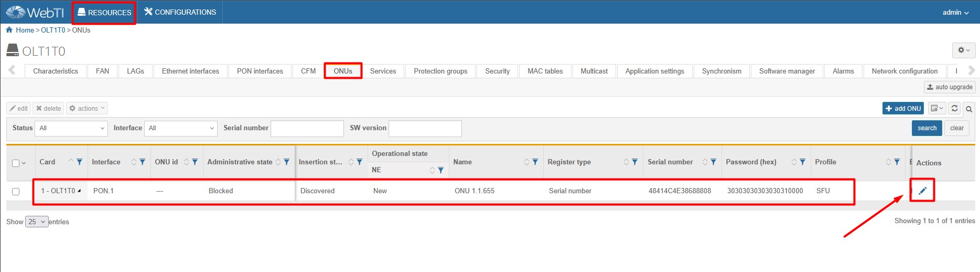Click the add ONU button

click(902, 108)
